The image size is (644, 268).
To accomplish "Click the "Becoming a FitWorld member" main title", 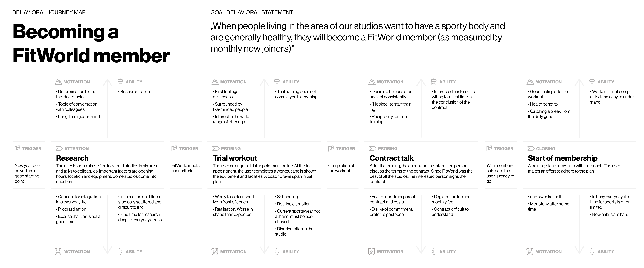I will (x=91, y=43).
